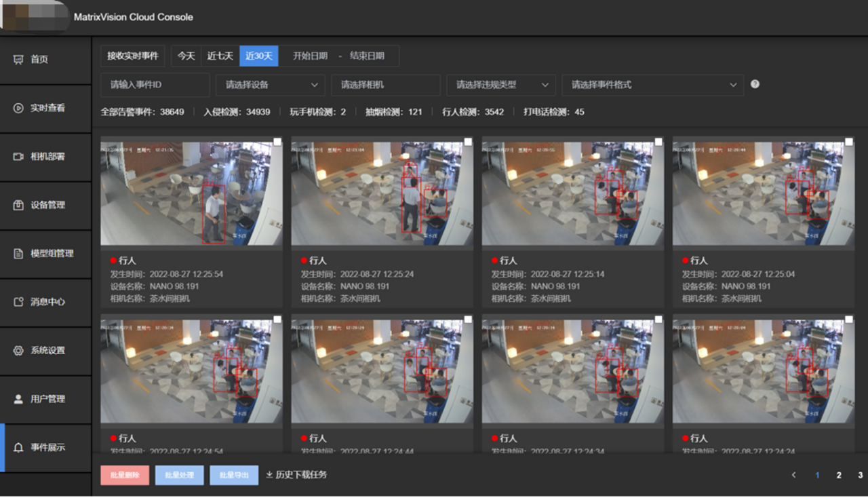
Task: Click the 批量删除 batch delete button
Action: click(125, 475)
